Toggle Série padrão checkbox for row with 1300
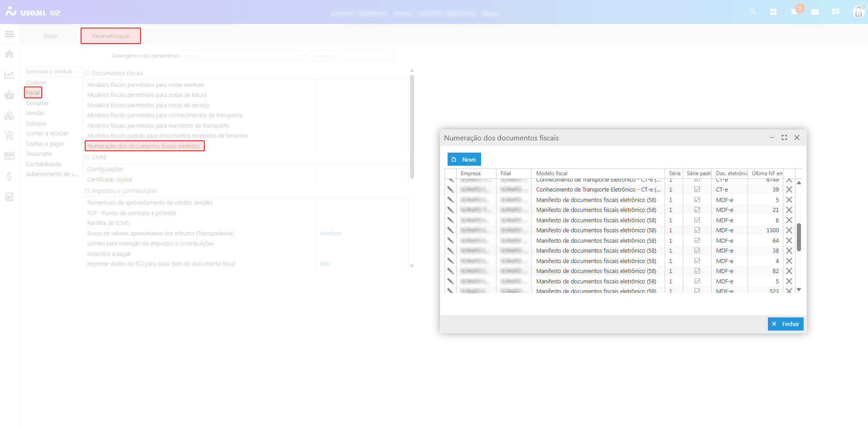Viewport: 868px width, 427px height. coord(697,230)
